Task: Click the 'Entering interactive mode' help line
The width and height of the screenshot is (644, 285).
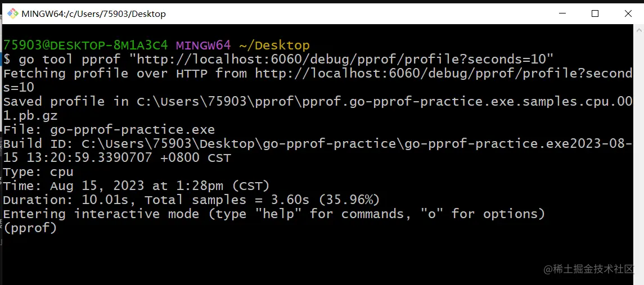Action: (274, 214)
